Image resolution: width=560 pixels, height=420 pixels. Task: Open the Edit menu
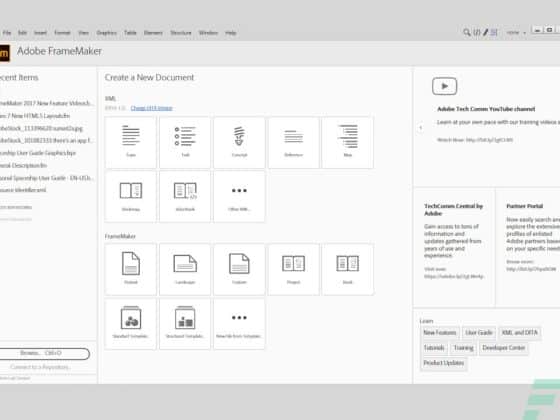click(x=22, y=33)
